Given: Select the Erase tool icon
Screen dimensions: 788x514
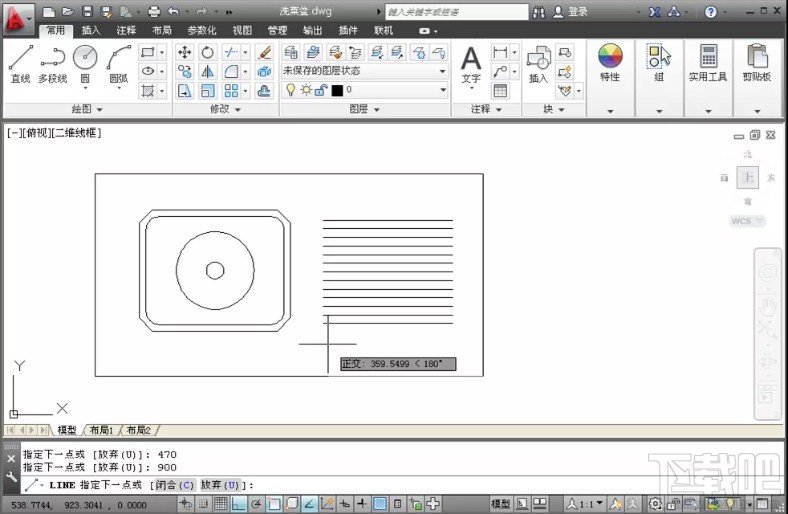Looking at the screenshot, I should point(264,52).
